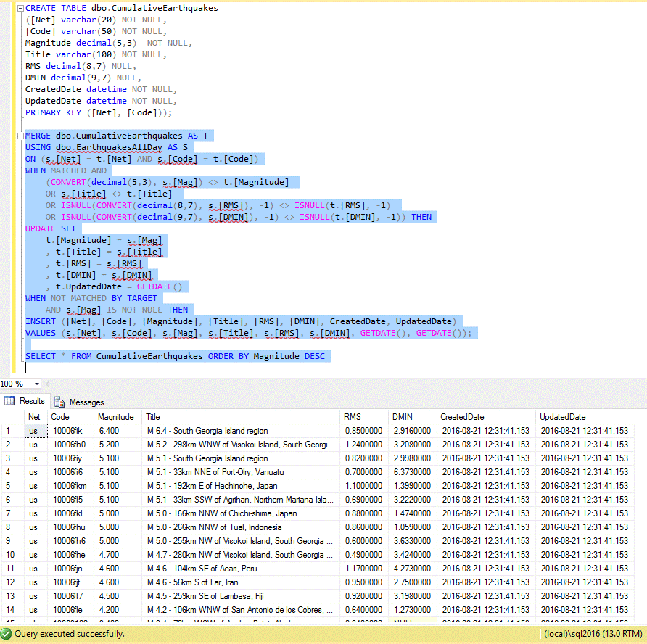Click cell with code 10006fle
Viewport: 647px width, 644px height.
71,610
